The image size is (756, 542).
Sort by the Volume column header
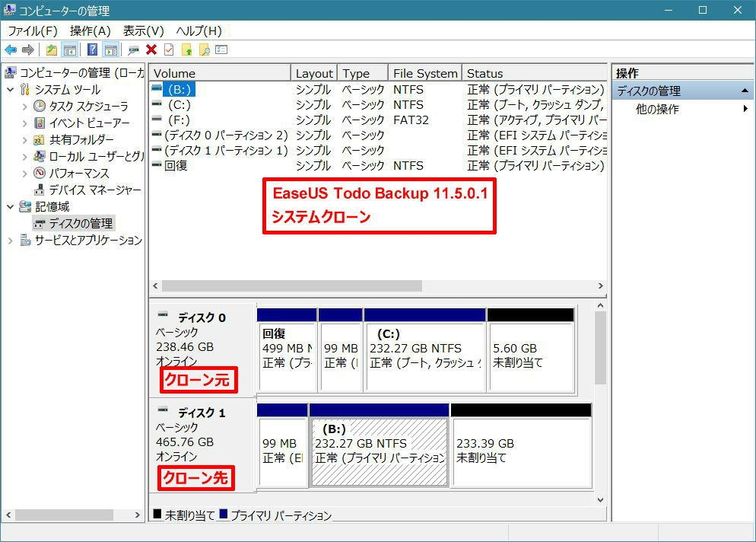tap(220, 73)
